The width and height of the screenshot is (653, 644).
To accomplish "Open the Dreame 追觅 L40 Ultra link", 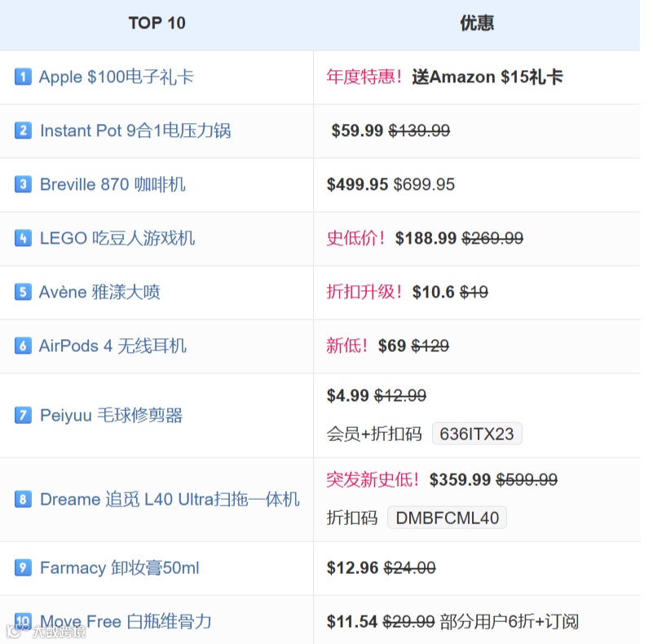I will (x=170, y=500).
